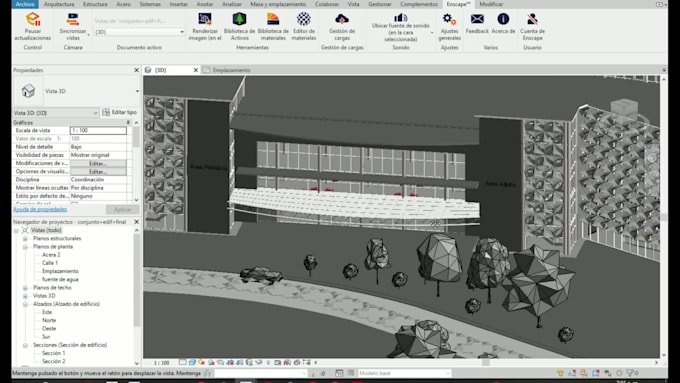Pause Enscape updates with Pausar actualizaciones
This screenshot has height=383, width=680.
(33, 26)
